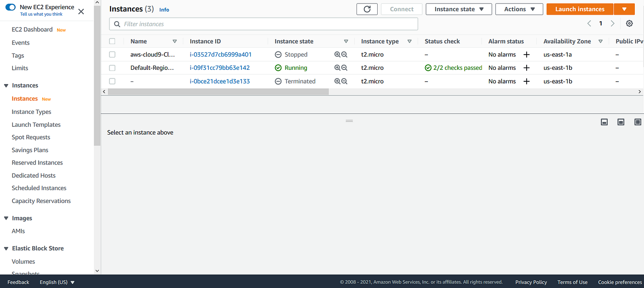Refresh the instances list
The height and width of the screenshot is (288, 644).
367,9
